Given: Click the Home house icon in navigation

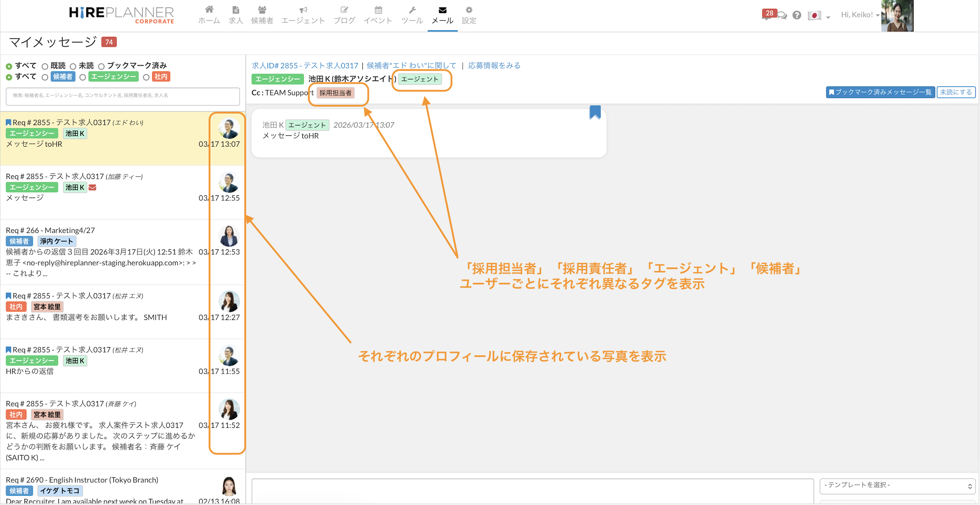Looking at the screenshot, I should pyautogui.click(x=209, y=10).
